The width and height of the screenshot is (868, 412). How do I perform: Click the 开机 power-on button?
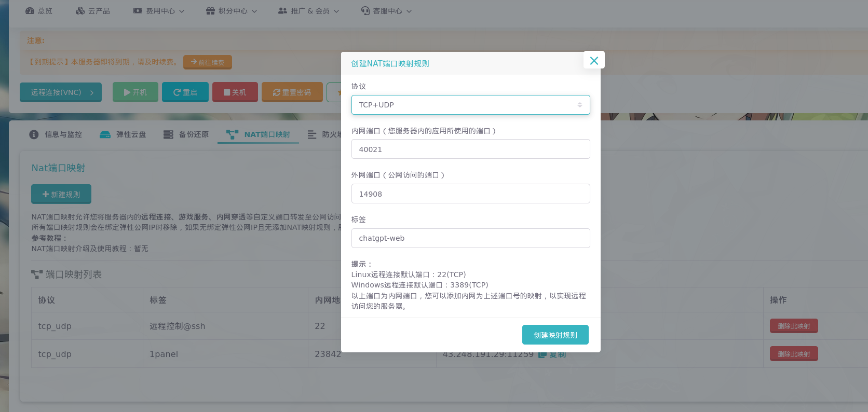coord(135,92)
